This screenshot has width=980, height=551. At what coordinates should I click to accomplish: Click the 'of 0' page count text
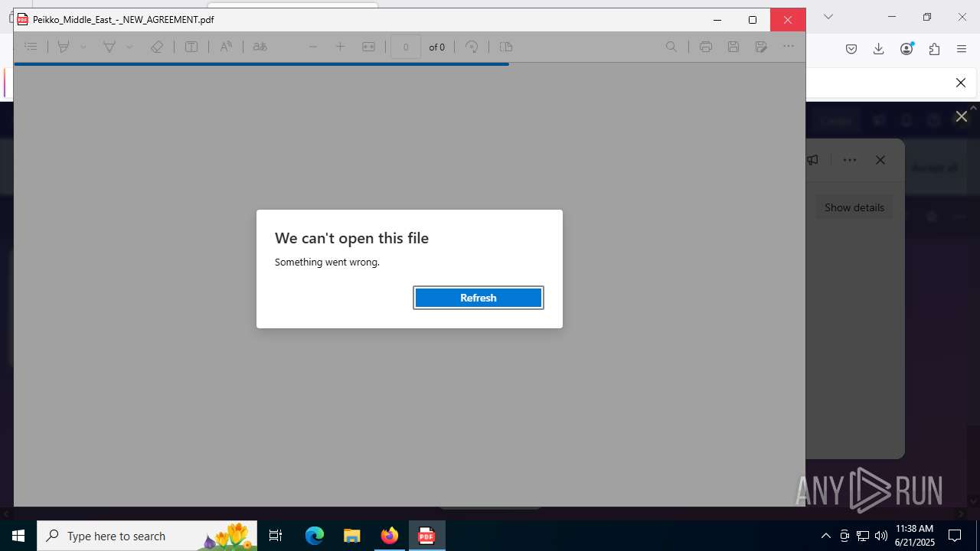coord(436,47)
